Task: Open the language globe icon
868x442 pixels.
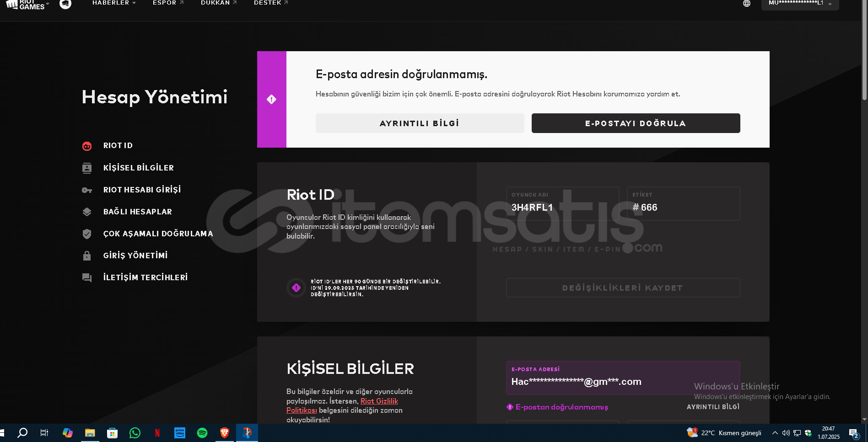Action: pyautogui.click(x=747, y=4)
